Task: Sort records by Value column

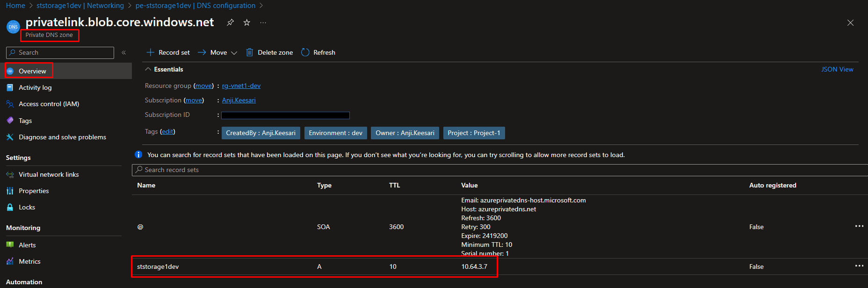Action: click(470, 185)
